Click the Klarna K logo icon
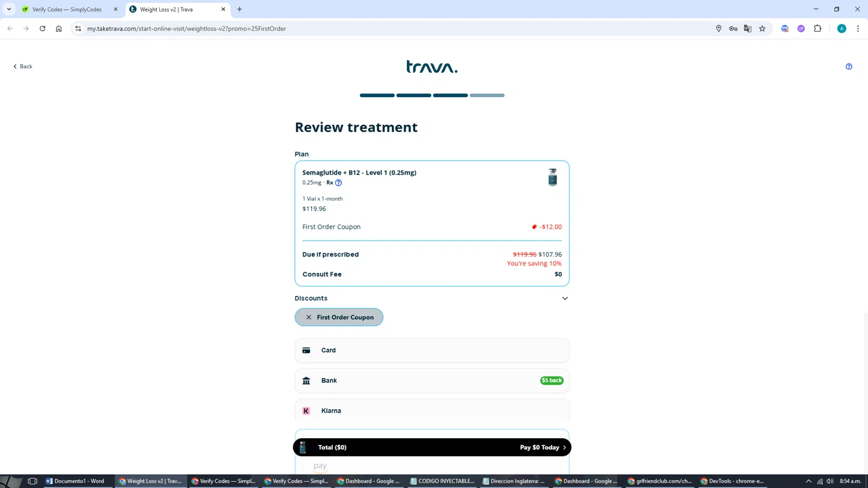The height and width of the screenshot is (488, 868). [x=306, y=411]
